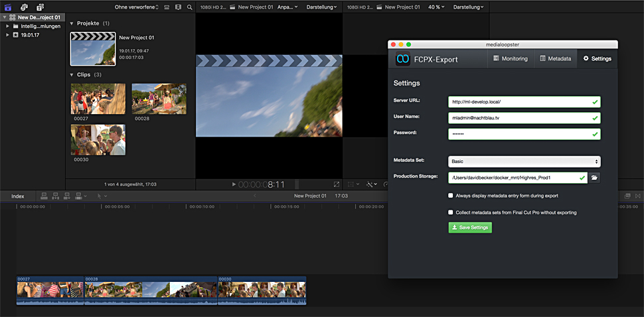Open the Photos and Audio sidebar
Viewport: 644px width, 317px height.
point(24,7)
